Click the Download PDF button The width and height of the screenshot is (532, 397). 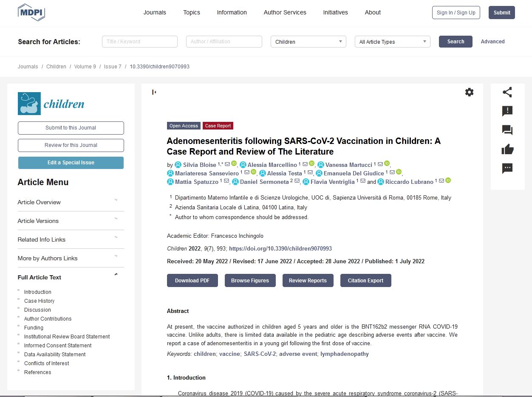pos(192,281)
